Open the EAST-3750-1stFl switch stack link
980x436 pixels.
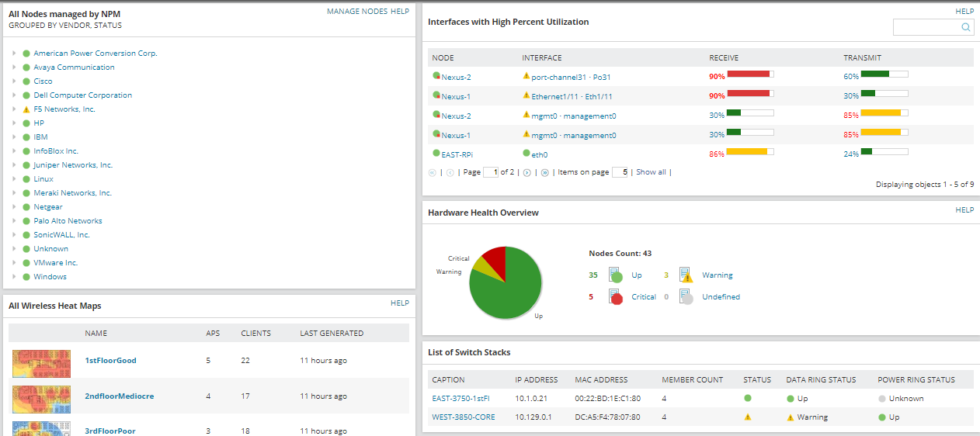461,398
